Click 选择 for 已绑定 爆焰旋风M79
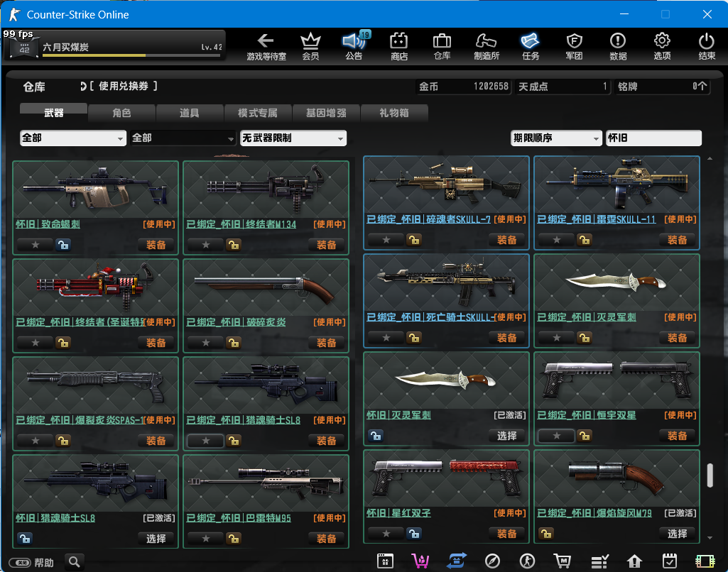This screenshot has width=728, height=572. (677, 534)
